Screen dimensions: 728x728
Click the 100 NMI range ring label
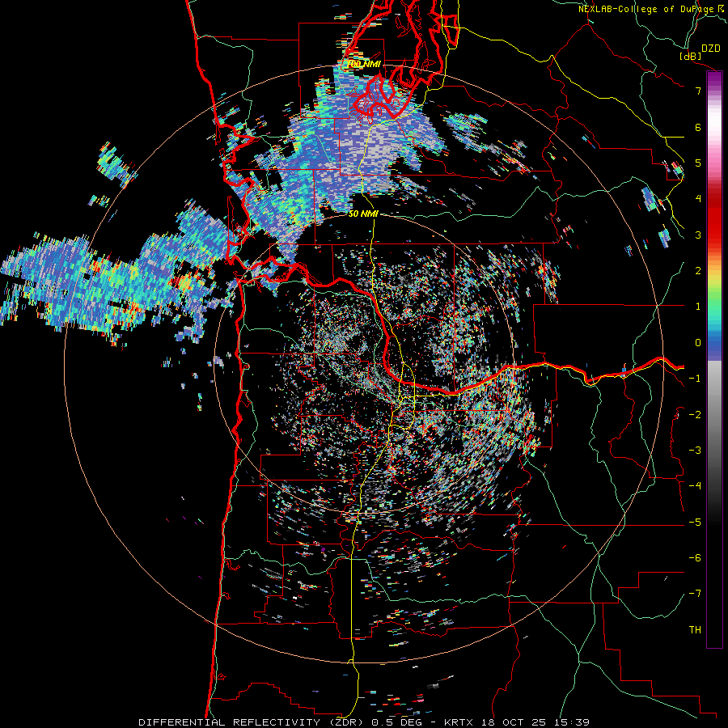pyautogui.click(x=364, y=64)
